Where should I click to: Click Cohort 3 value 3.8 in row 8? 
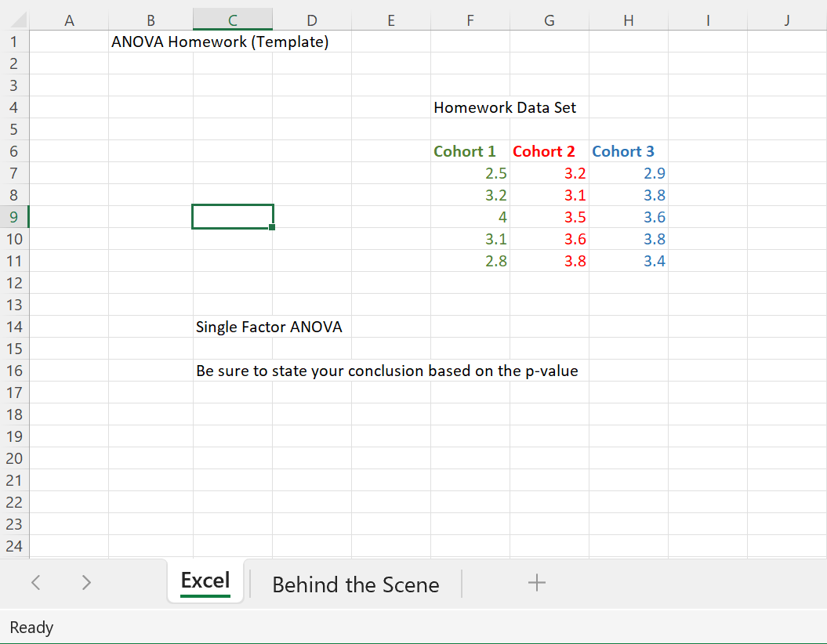click(628, 195)
